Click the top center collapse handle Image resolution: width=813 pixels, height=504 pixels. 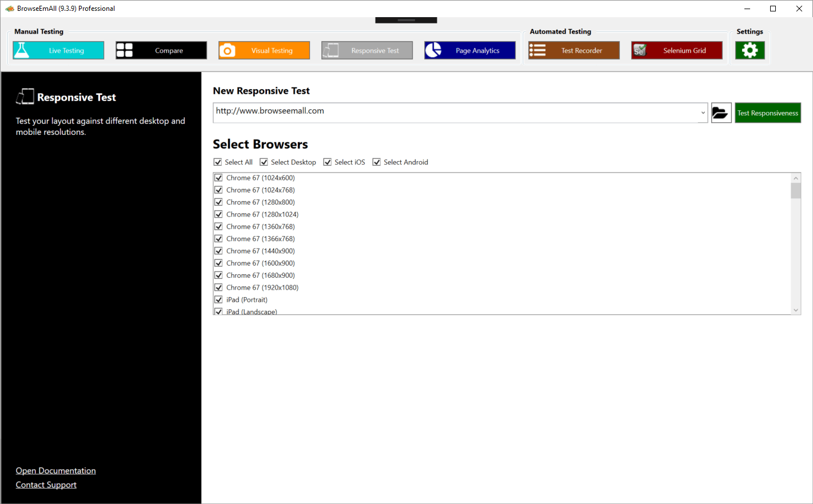406,20
